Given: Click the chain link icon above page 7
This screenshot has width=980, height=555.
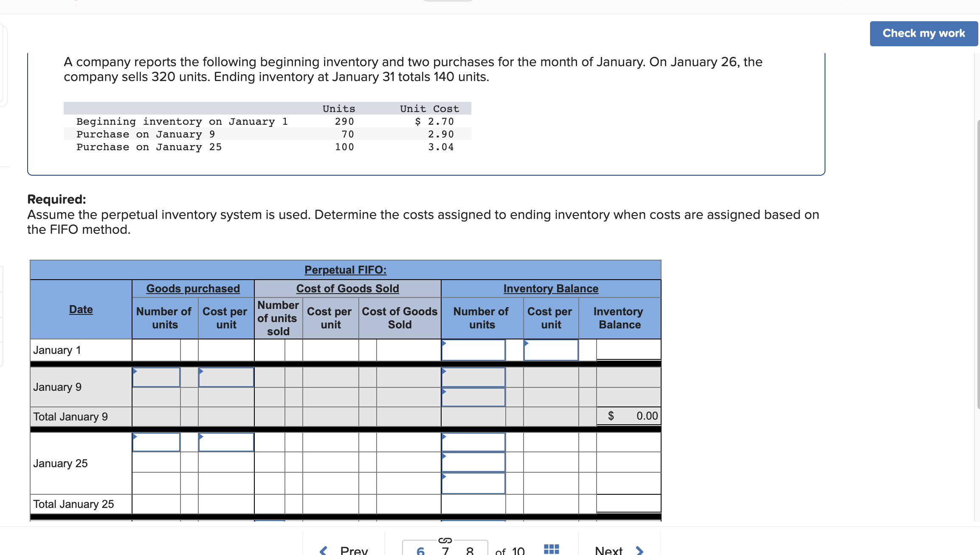Looking at the screenshot, I should pos(445,540).
